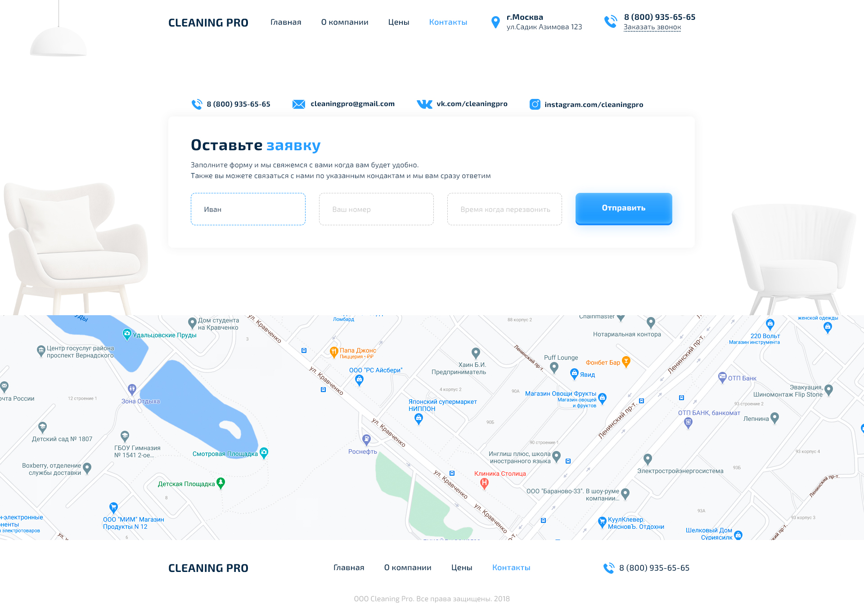The image size is (864, 616).
Task: Focus the name field containing Иван
Action: [248, 209]
